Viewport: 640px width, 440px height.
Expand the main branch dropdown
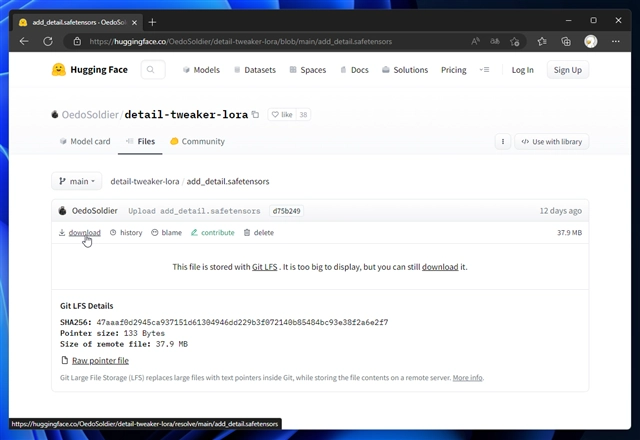point(77,181)
